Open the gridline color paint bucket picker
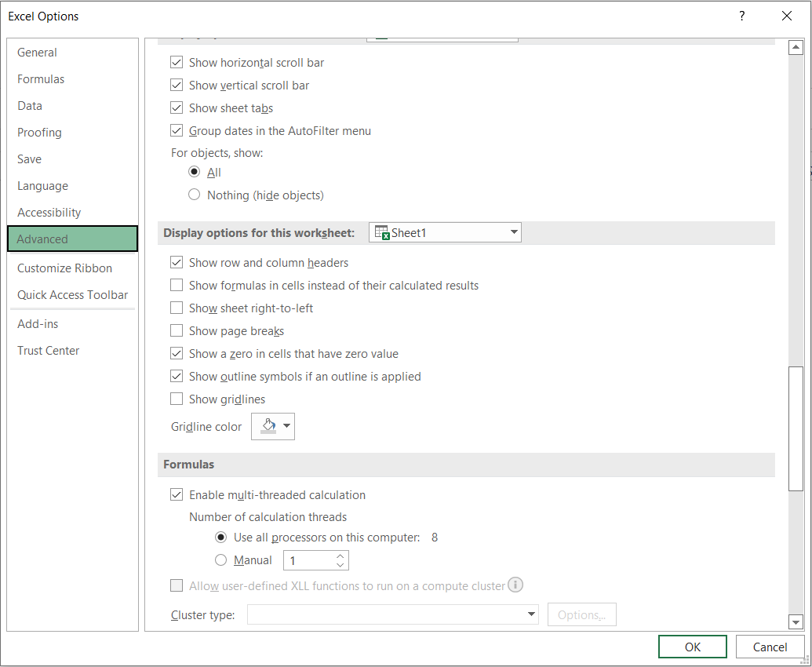 [x=268, y=426]
